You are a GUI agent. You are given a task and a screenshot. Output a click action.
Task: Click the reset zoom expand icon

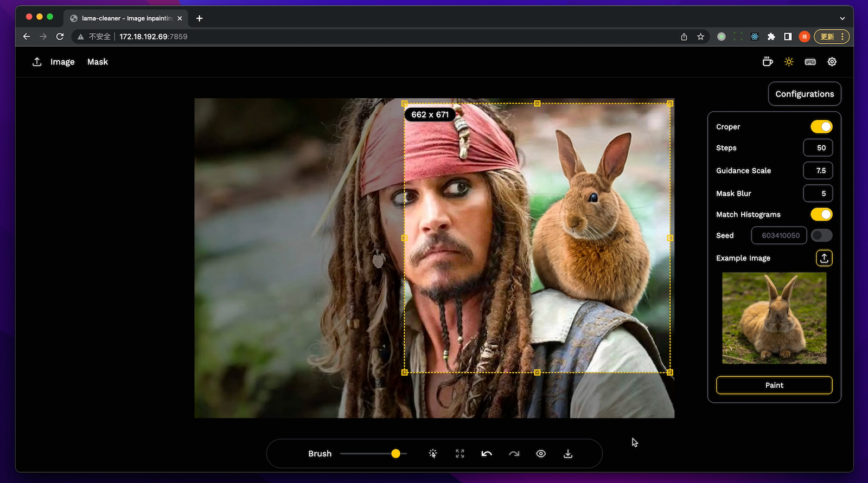pyautogui.click(x=460, y=454)
